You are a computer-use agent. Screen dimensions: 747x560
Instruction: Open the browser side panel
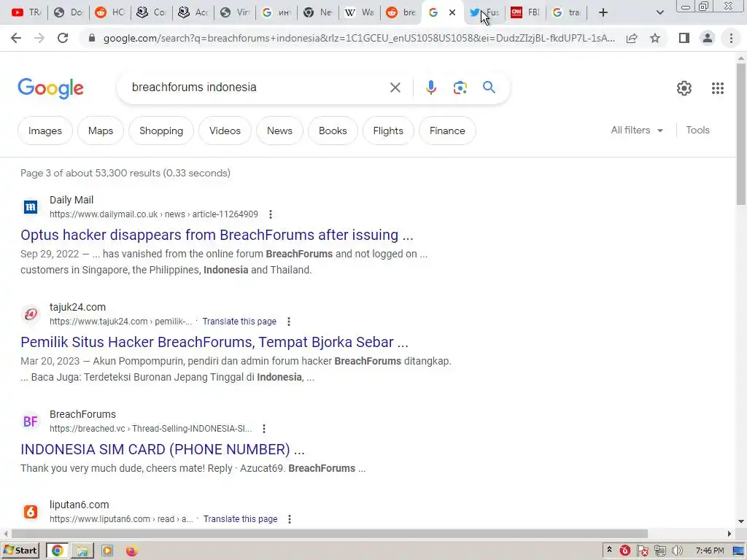tap(684, 38)
